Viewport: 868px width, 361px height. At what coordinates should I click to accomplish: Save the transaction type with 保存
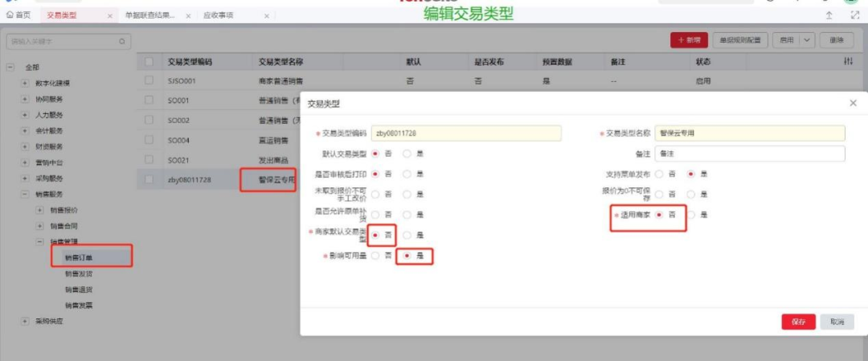pos(798,322)
